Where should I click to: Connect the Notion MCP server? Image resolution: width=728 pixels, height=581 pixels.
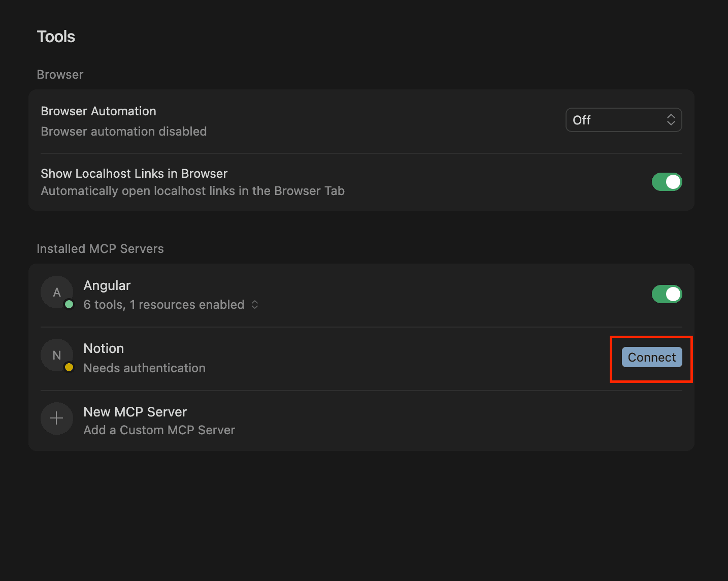tap(651, 357)
